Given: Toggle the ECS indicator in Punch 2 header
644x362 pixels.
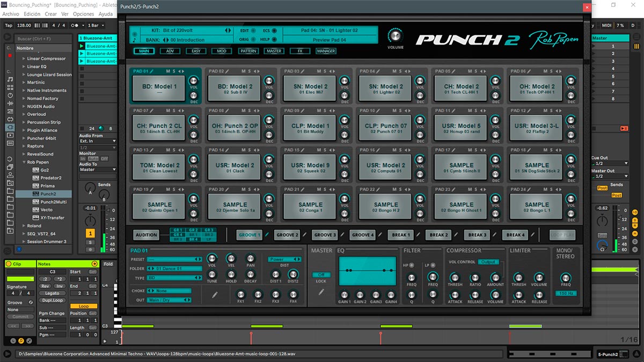Looking at the screenshot, I should [274, 31].
